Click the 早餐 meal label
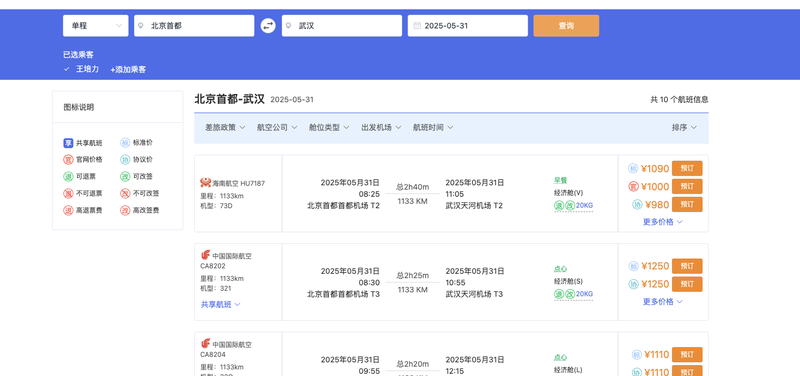 pos(561,180)
